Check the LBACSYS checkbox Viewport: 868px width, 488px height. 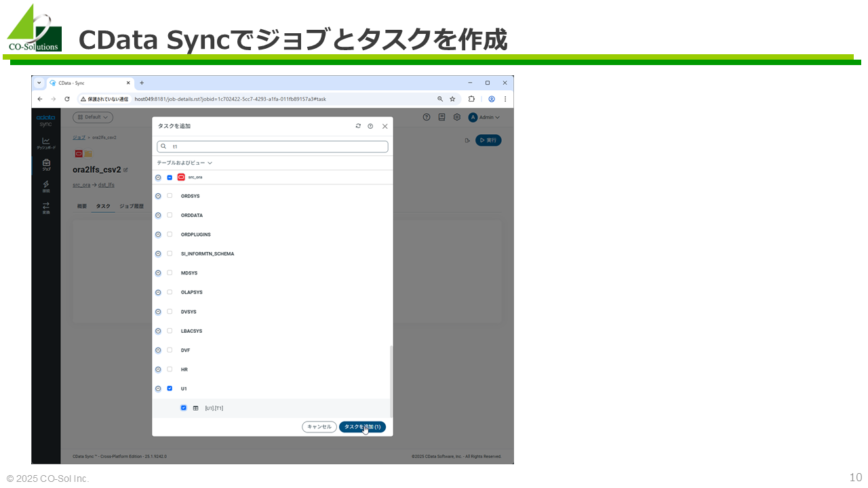pyautogui.click(x=170, y=331)
